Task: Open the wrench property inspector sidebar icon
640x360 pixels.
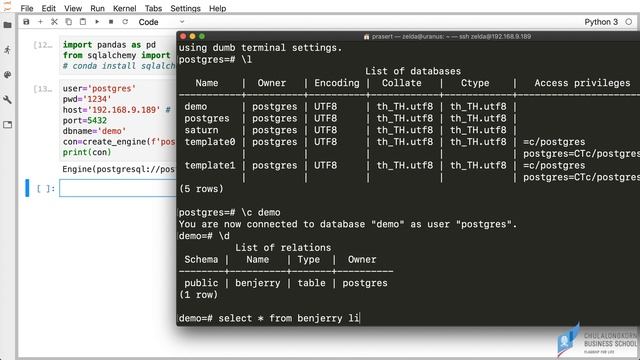Action: click(7, 100)
